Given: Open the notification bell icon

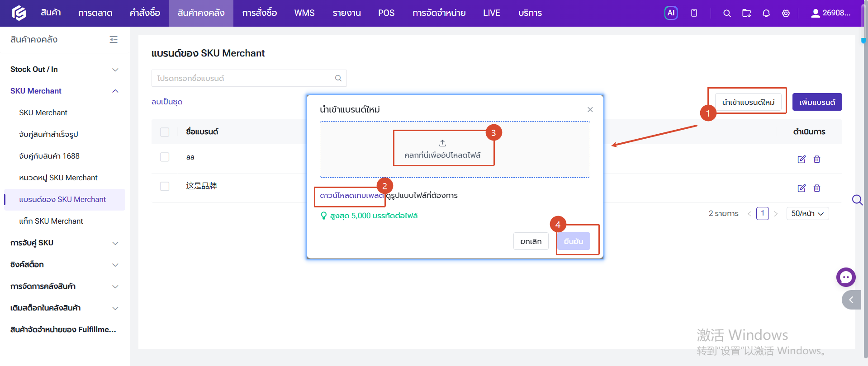Looking at the screenshot, I should (766, 13).
